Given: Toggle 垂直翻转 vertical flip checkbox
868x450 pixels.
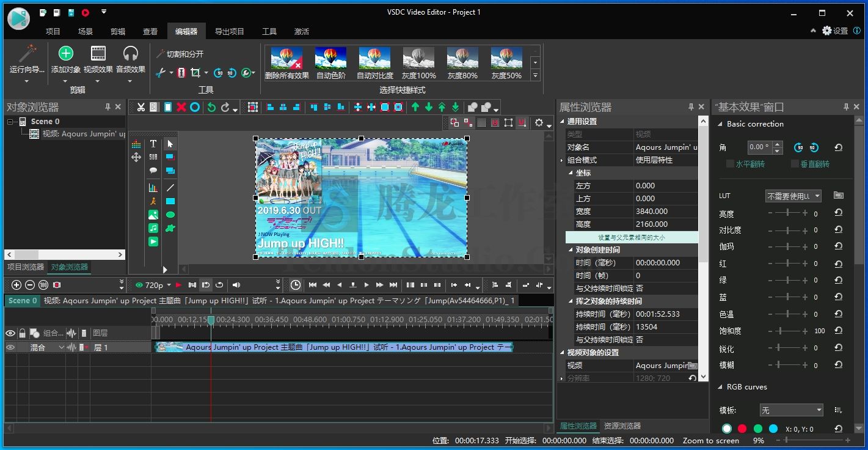Looking at the screenshot, I should tap(795, 164).
